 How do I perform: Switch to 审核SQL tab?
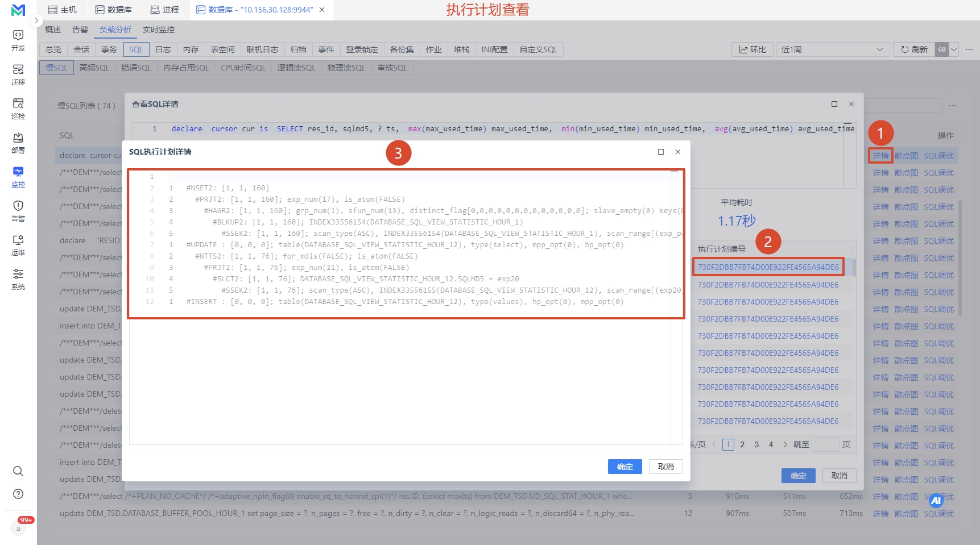pos(392,68)
